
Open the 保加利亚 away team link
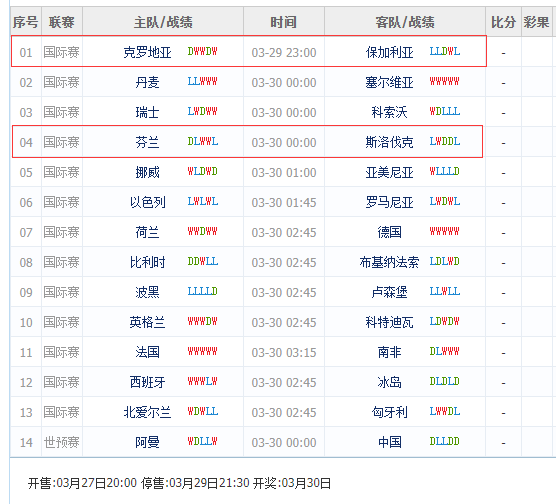[x=389, y=53]
